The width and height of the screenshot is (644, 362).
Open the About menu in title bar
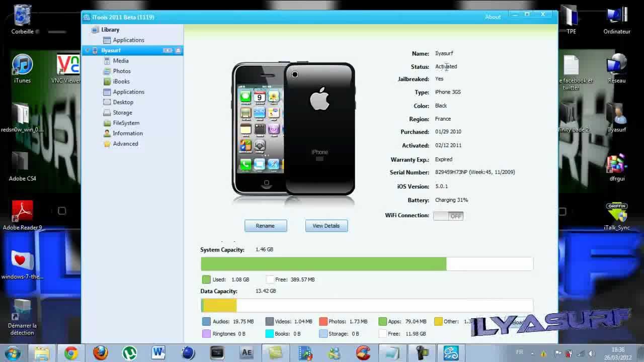pos(493,17)
